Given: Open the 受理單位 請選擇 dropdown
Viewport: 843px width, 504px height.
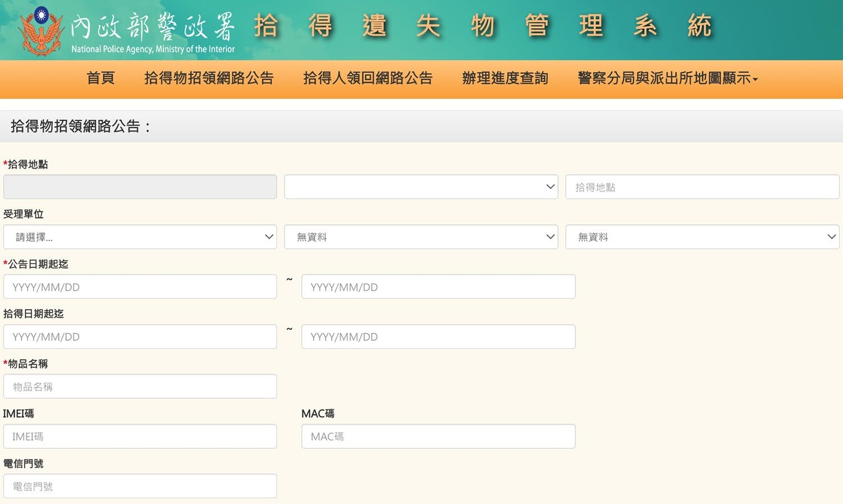Looking at the screenshot, I should point(139,237).
